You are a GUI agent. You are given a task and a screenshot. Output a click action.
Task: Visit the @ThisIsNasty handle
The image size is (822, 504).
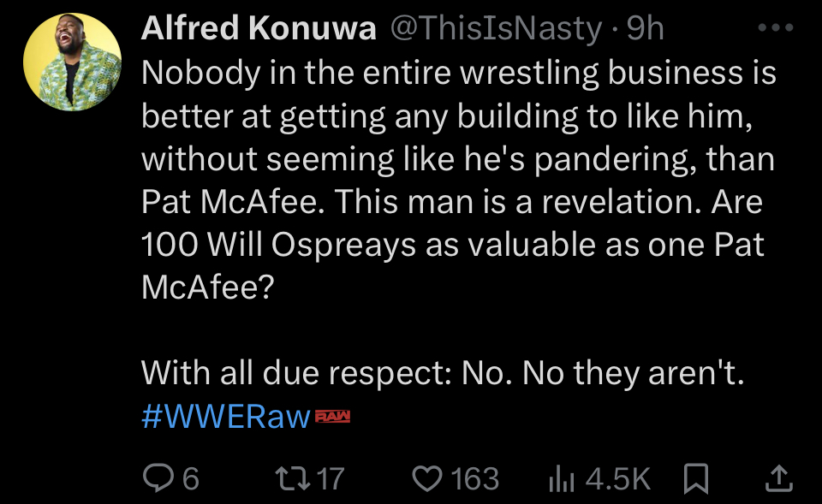497,28
